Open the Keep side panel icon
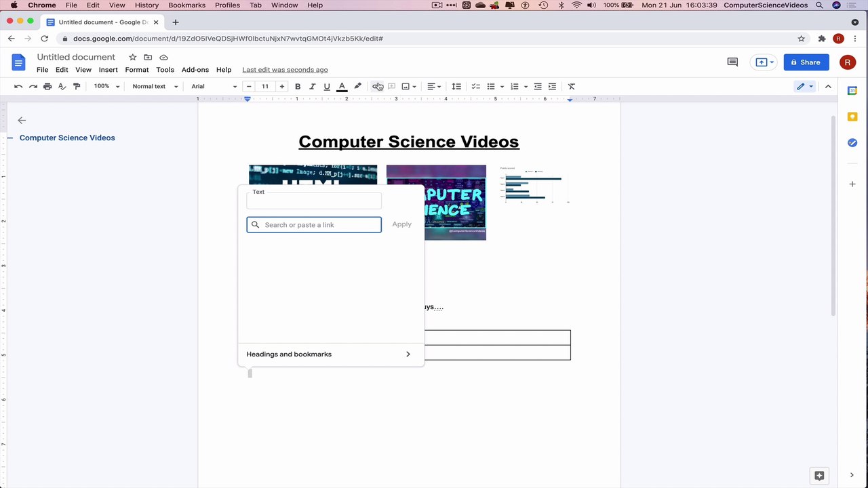This screenshot has height=488, width=868. pos(852,117)
